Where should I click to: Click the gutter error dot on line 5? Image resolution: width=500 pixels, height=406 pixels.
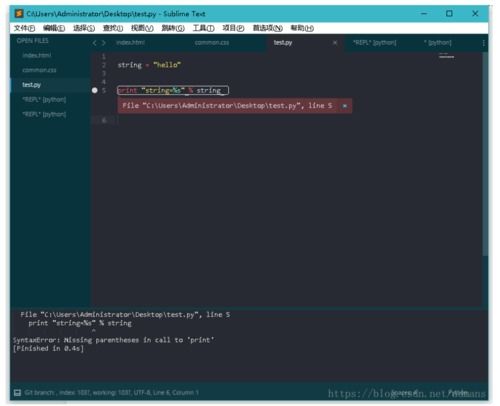point(95,90)
